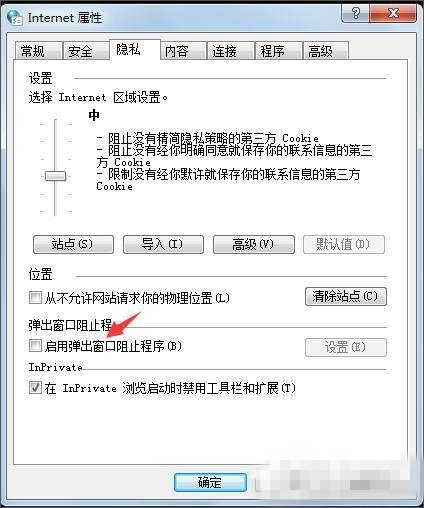Uncheck the InPrivate 禁用工具栏和扩展 checkbox
This screenshot has width=424, height=508.
[x=35, y=388]
